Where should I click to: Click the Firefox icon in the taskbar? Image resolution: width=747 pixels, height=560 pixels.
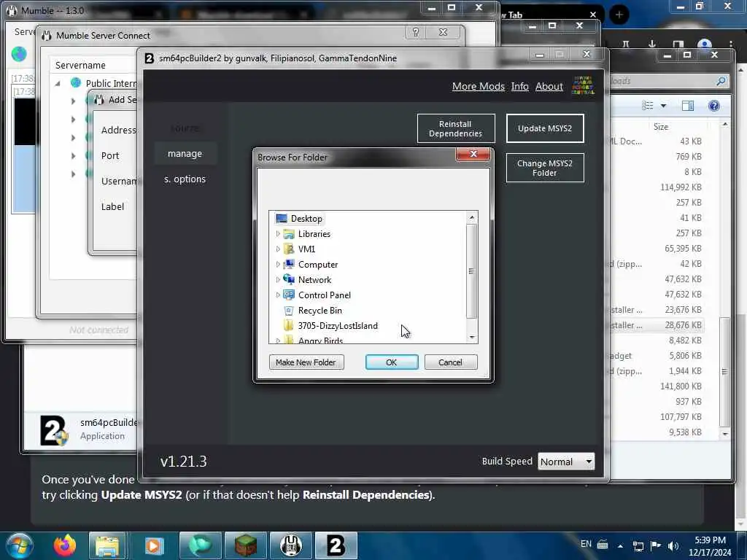coord(64,545)
